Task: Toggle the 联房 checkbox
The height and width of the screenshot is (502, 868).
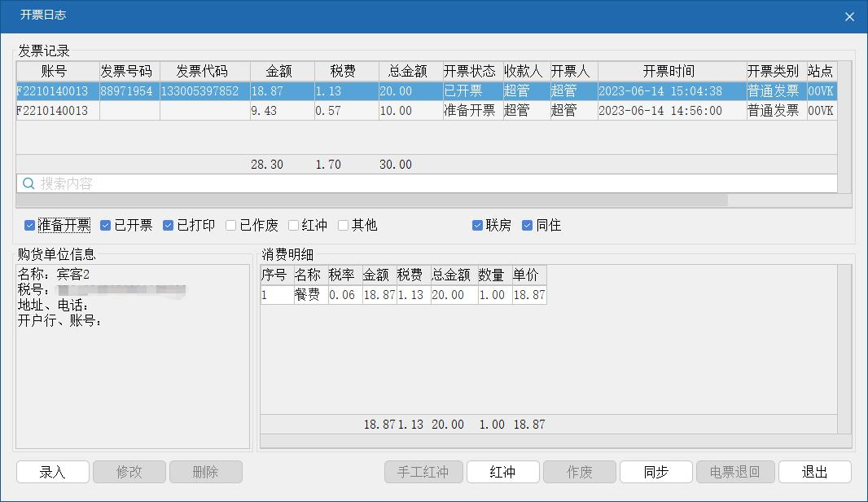Action: pyautogui.click(x=477, y=225)
